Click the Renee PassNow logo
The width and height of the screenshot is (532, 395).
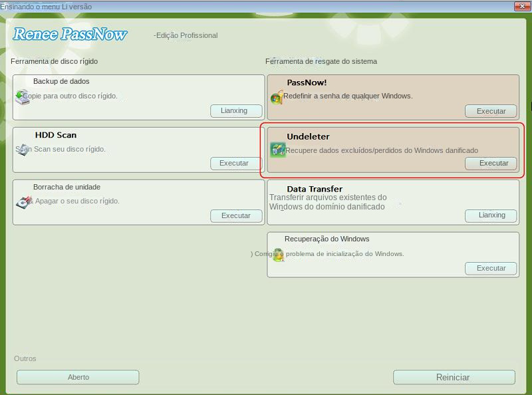point(70,35)
